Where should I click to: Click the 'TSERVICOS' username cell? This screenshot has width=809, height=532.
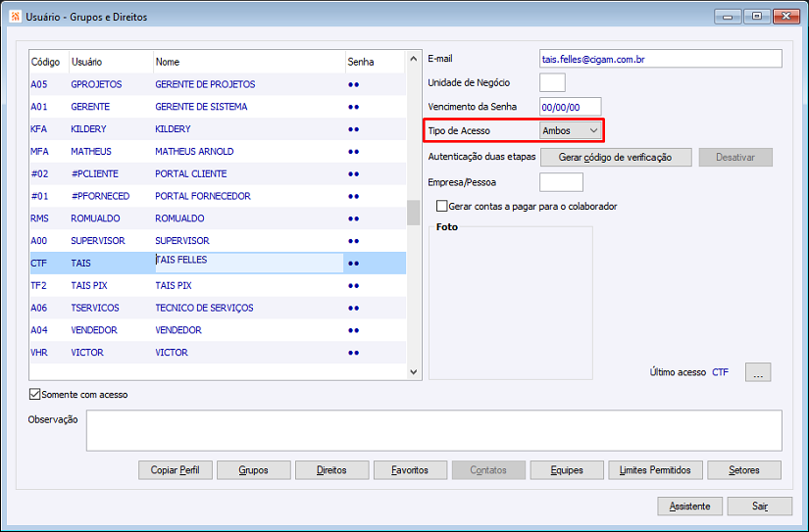click(x=95, y=308)
